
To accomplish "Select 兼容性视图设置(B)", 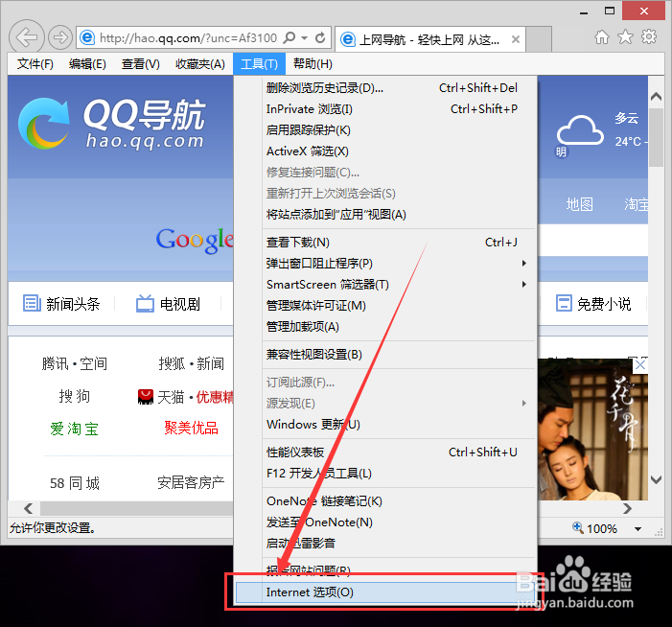I will 385,355.
